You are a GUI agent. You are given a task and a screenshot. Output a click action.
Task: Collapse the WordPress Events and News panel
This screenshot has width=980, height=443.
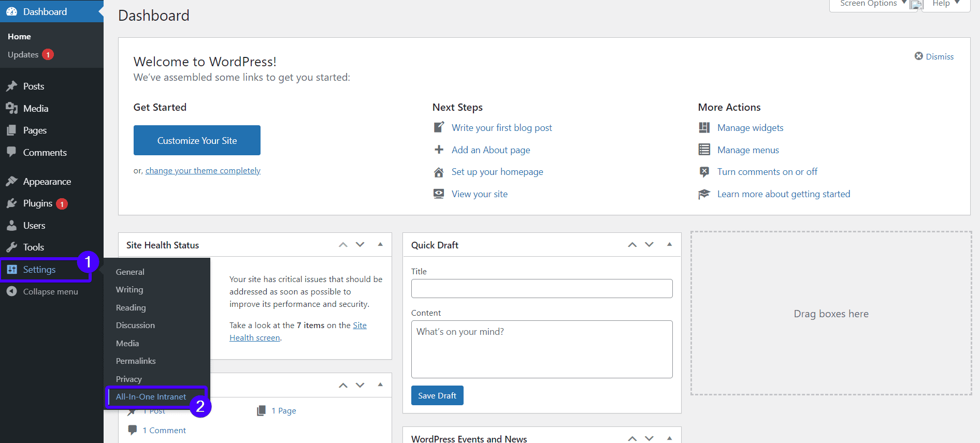point(669,438)
